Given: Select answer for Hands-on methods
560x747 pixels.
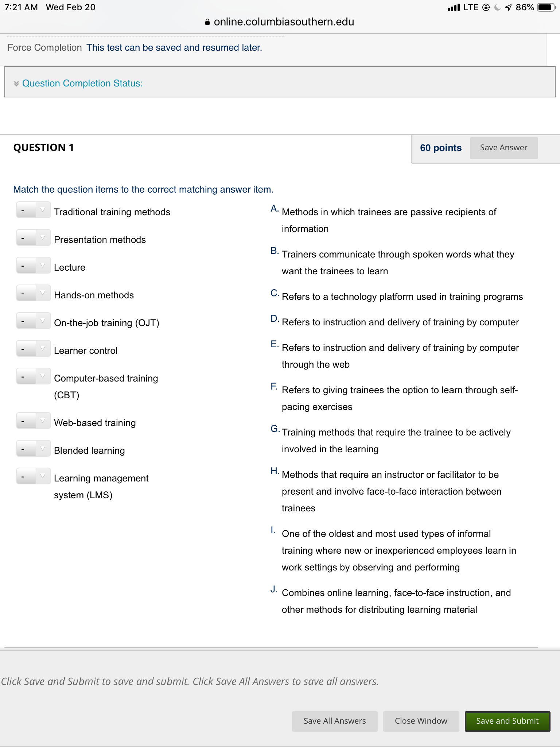Looking at the screenshot, I should tap(33, 293).
